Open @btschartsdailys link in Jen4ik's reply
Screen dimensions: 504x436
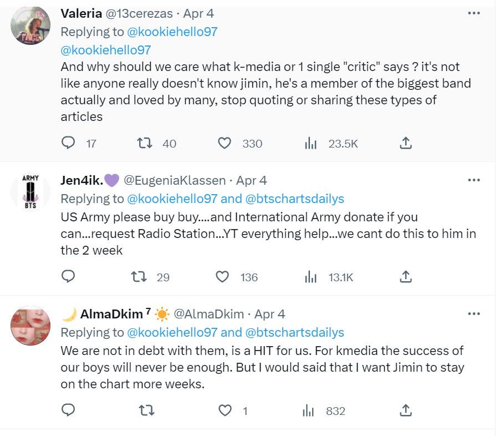coord(294,199)
